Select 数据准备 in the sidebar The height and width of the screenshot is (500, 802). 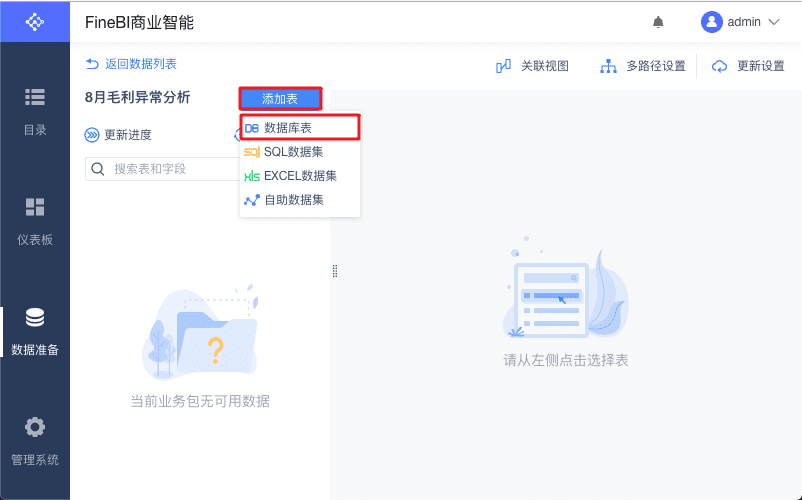35,331
